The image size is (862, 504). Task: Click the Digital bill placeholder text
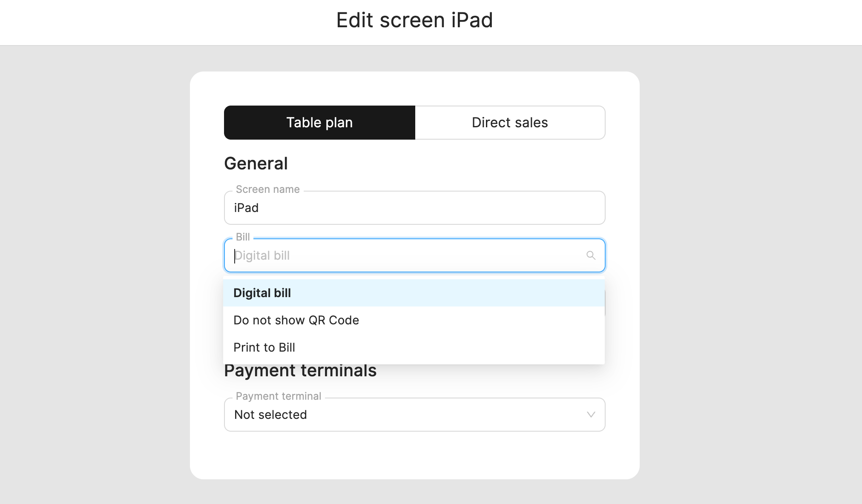pyautogui.click(x=262, y=255)
